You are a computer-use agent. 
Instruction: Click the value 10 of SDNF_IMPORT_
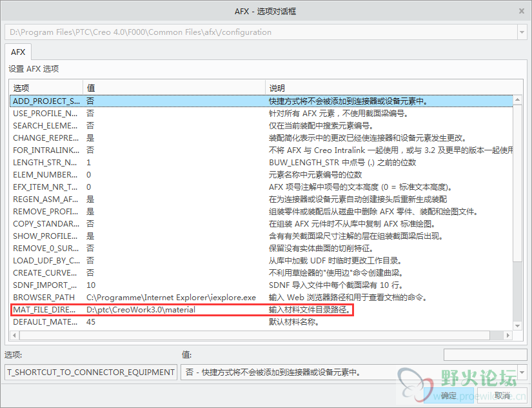91,285
